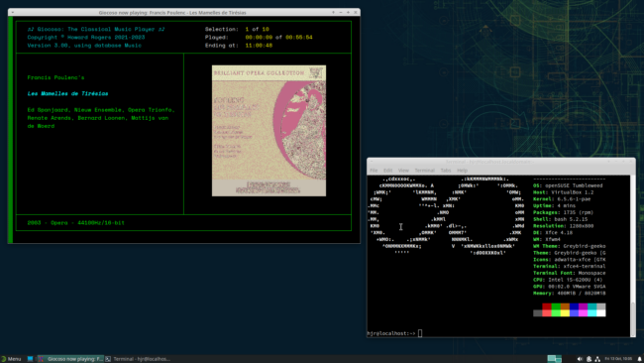The width and height of the screenshot is (644, 363).
Task: Switch to the Terminal taskbar window button
Action: point(138,359)
